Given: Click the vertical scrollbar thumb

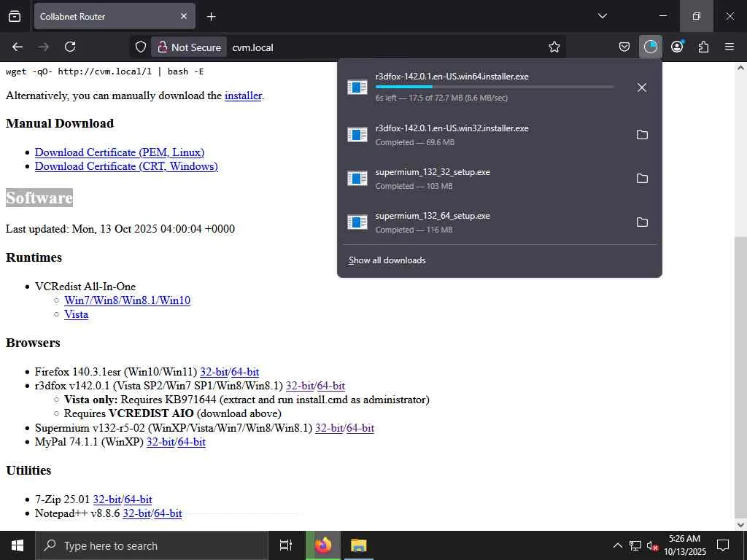Looking at the screenshot, I should tap(740, 378).
